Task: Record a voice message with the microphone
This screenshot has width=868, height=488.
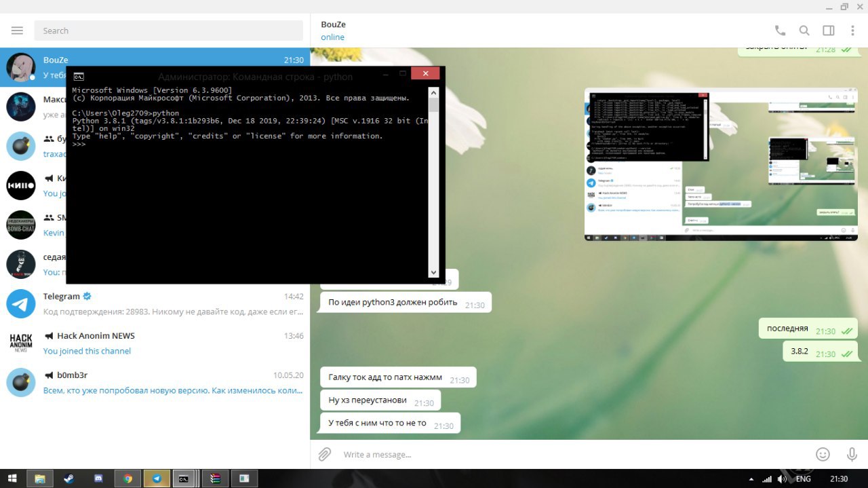Action: [852, 454]
